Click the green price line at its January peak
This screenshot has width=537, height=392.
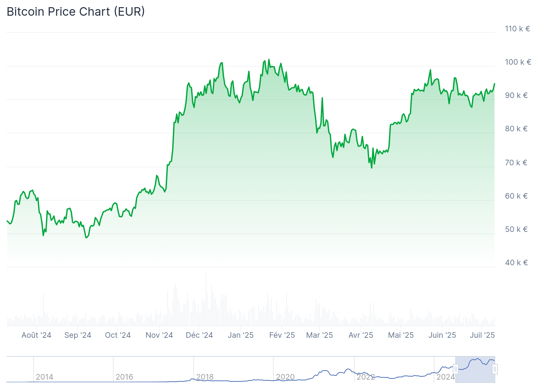pyautogui.click(x=268, y=60)
